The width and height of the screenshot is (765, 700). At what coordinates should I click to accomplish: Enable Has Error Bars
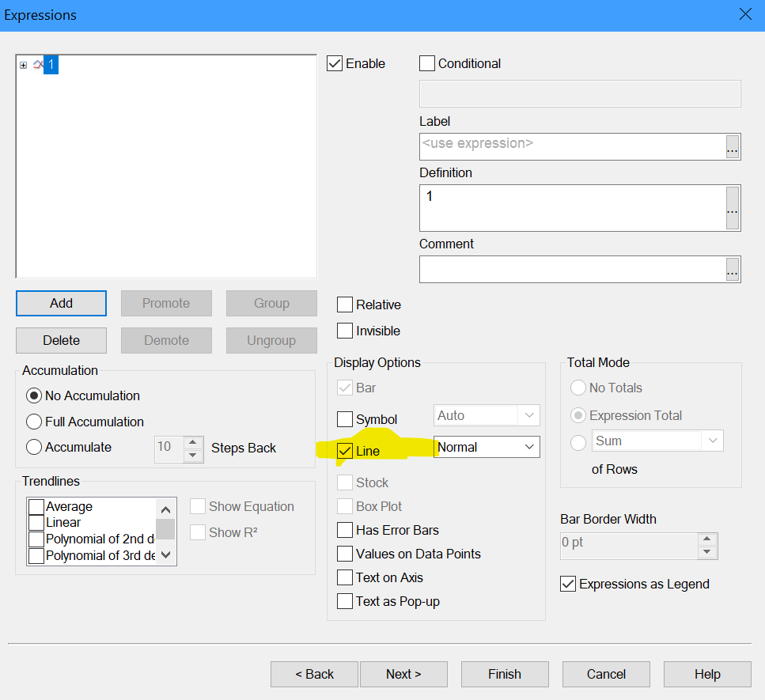(x=345, y=530)
